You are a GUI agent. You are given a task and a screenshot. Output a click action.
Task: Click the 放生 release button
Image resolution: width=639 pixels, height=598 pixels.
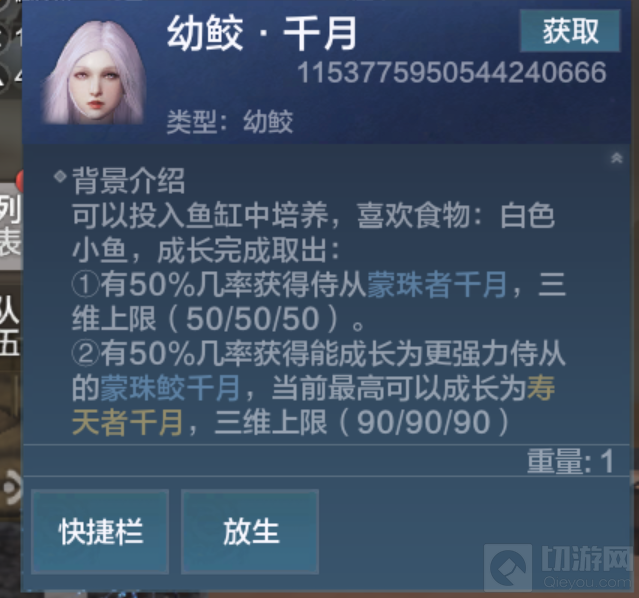pyautogui.click(x=250, y=532)
